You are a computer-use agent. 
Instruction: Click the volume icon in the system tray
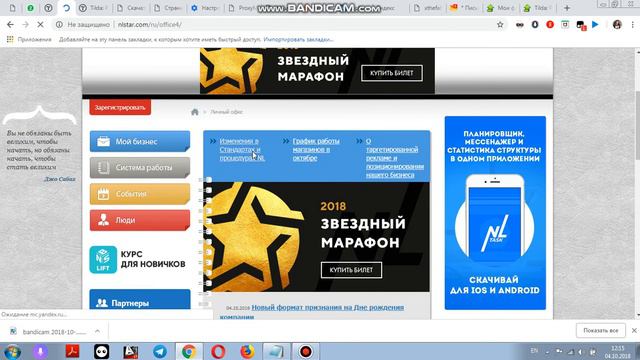pos(581,352)
